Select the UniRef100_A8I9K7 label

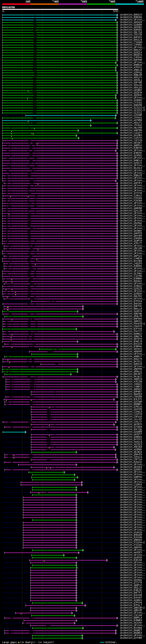[131, 143]
